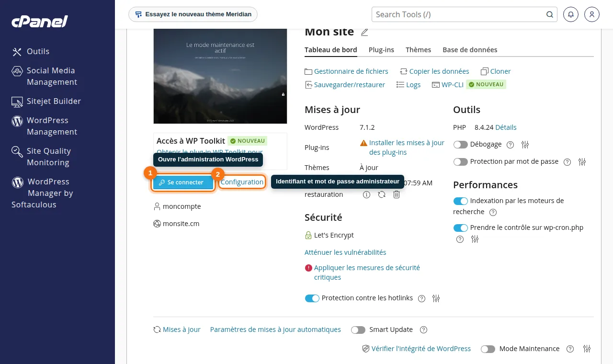
Task: Toggle the Débogage switch
Action: [x=460, y=145]
